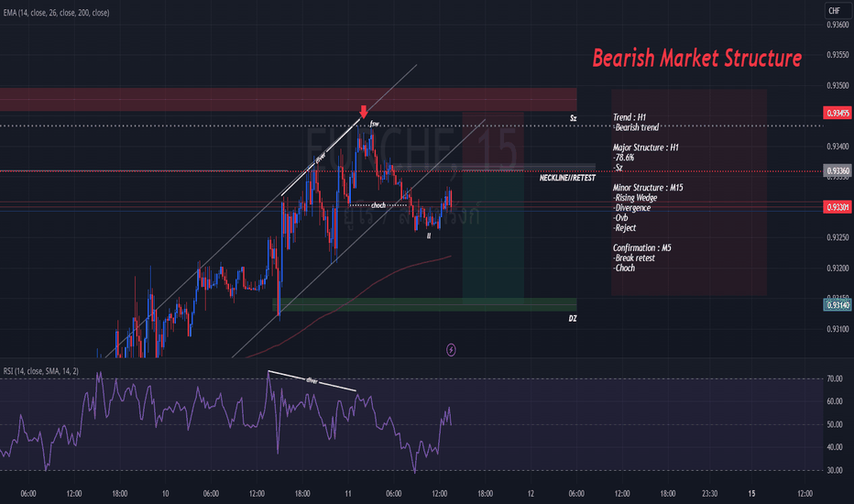Click the EMA indicator legend
This screenshot has height=504, width=854.
[x=56, y=13]
